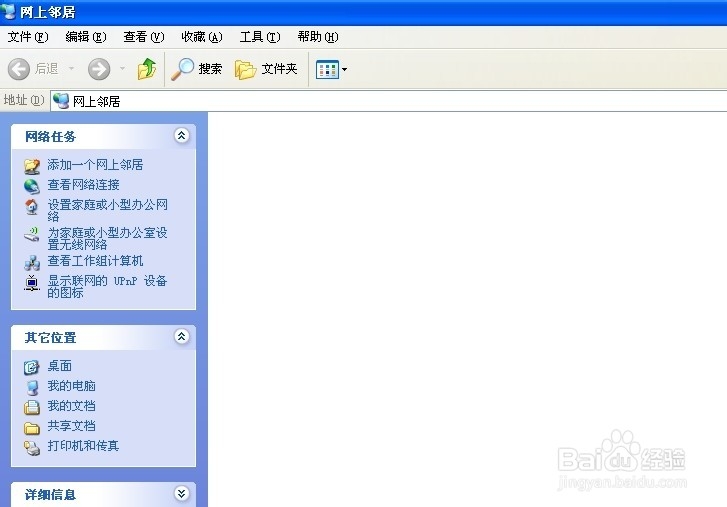Click the Back arrow button
727x507 pixels.
(x=19, y=69)
